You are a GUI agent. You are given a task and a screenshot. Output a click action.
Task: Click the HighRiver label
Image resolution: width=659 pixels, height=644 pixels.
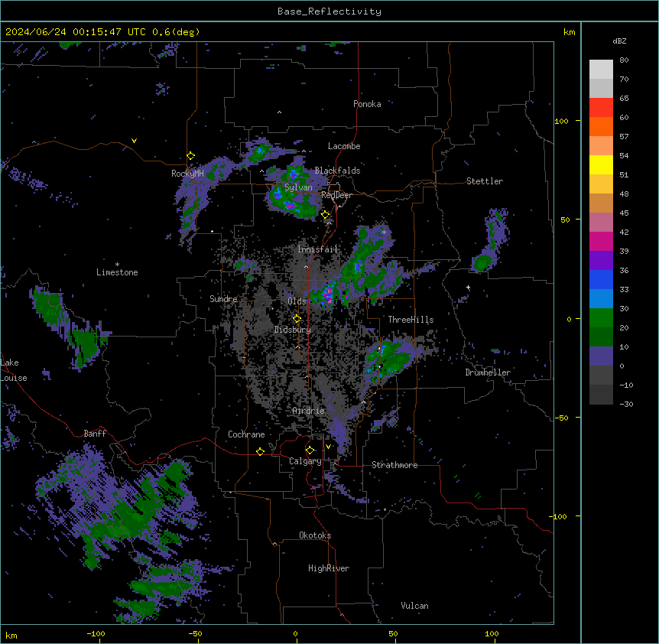point(329,568)
